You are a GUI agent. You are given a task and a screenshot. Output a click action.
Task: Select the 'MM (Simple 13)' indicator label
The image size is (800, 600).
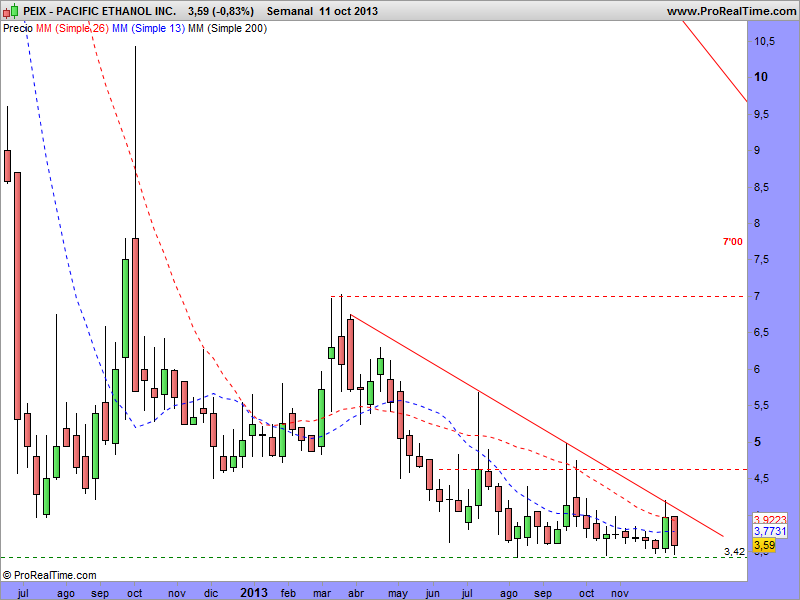(x=148, y=29)
